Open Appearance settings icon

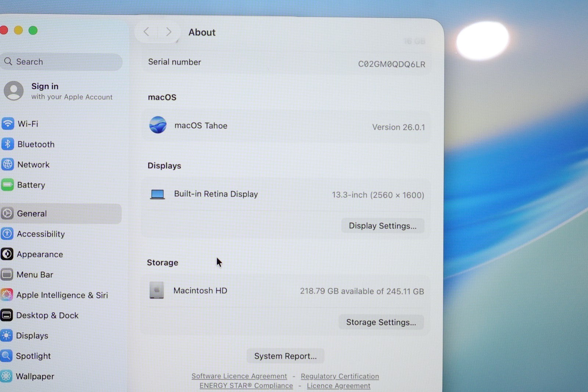(x=7, y=254)
